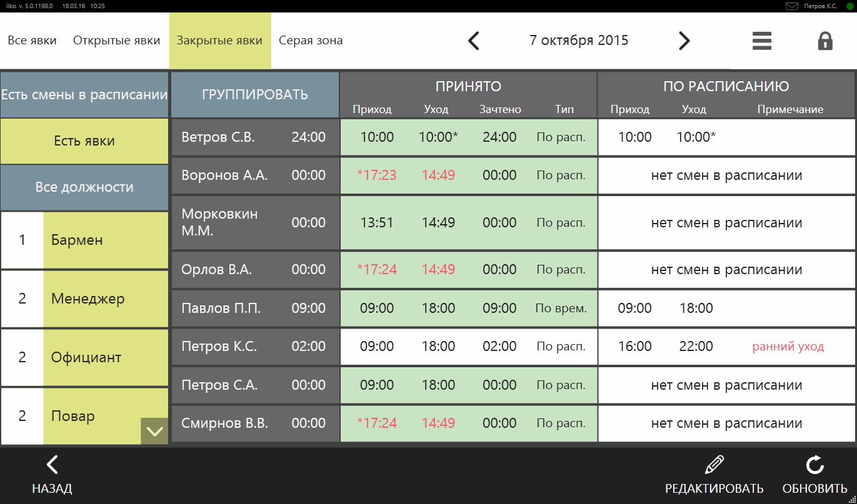Toggle the Есть смены в расписании filter
The height and width of the screenshot is (504, 857).
point(84,95)
